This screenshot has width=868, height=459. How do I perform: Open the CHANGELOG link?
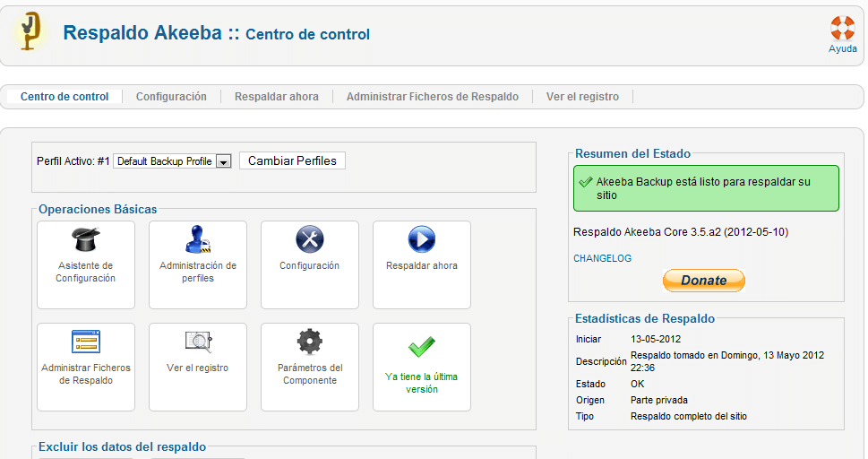pyautogui.click(x=602, y=258)
